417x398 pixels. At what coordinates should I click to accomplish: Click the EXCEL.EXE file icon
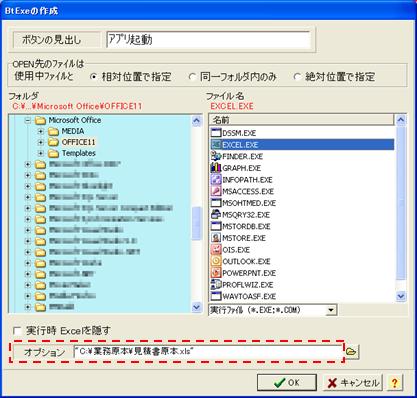point(216,145)
